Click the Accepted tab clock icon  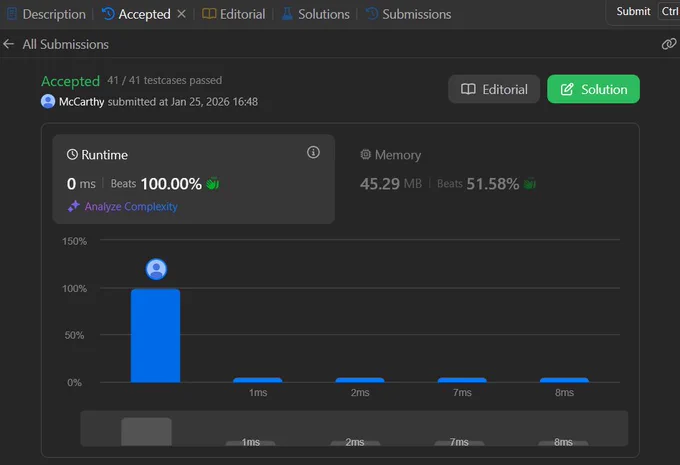(108, 14)
